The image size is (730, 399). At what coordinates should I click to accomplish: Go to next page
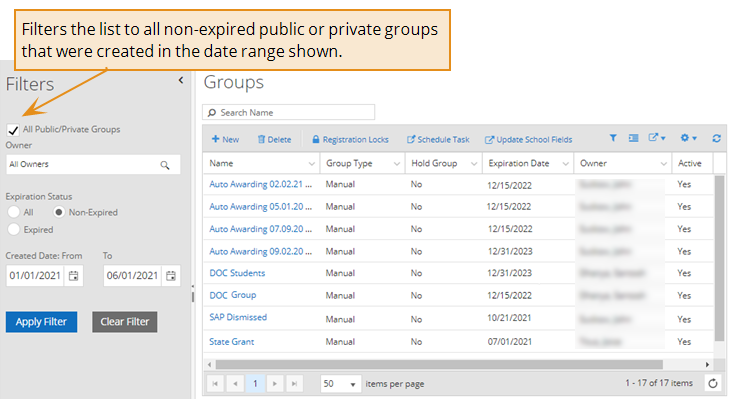point(275,384)
